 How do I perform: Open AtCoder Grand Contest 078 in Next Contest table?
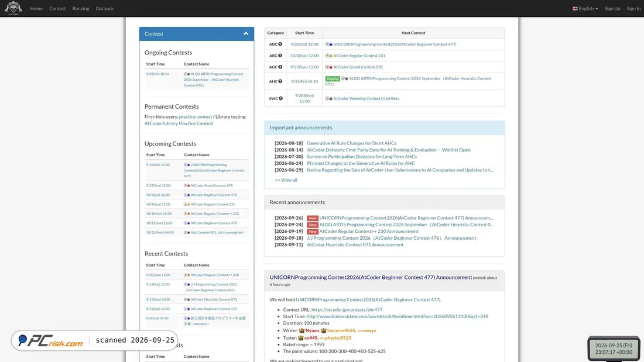pyautogui.click(x=358, y=67)
